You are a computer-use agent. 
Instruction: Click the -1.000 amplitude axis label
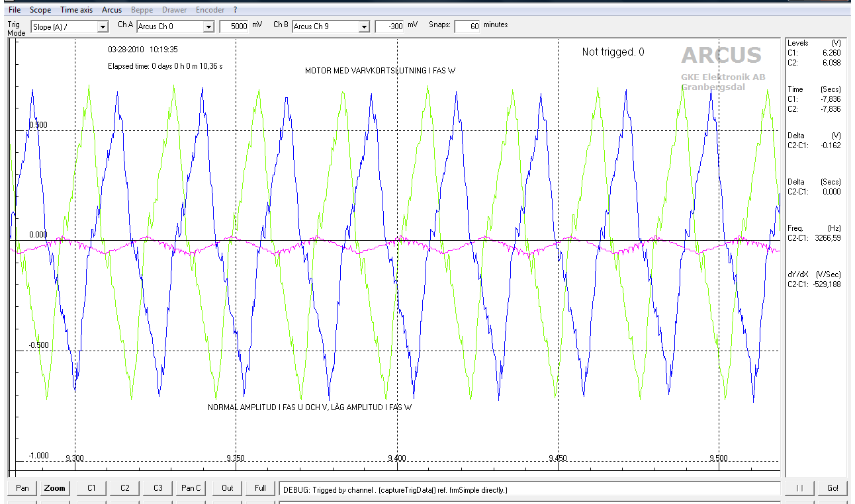38,455
